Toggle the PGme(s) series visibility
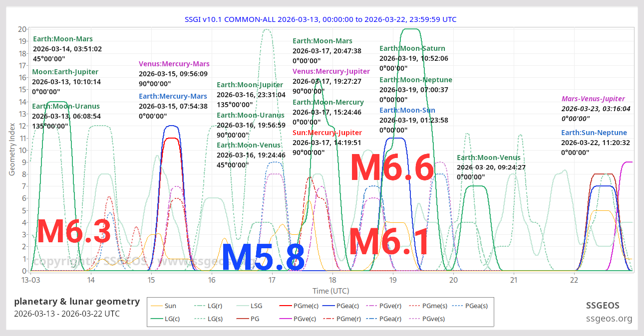 [415, 306]
